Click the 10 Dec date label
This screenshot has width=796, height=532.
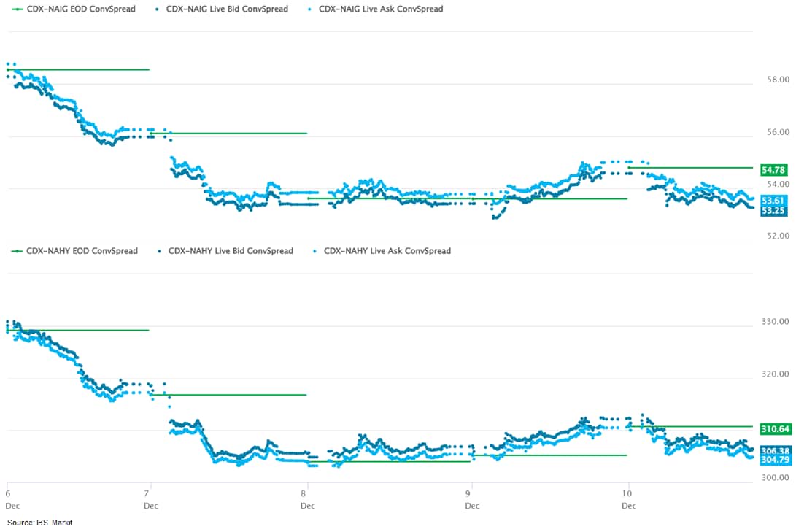coord(628,489)
